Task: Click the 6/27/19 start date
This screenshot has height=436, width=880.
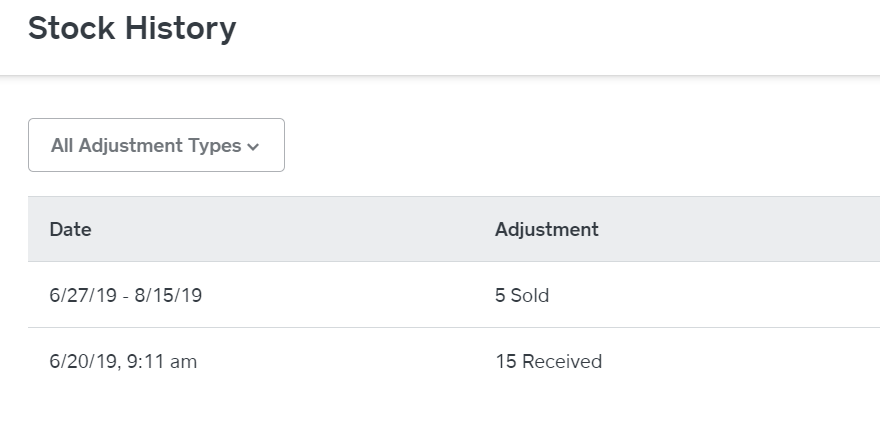Action: [83, 295]
